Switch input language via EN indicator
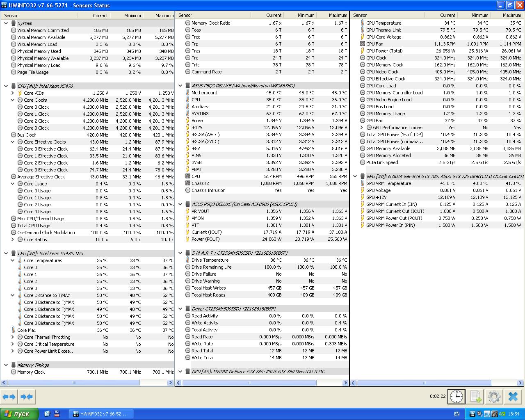Image resolution: width=525 pixels, height=420 pixels. click(457, 414)
